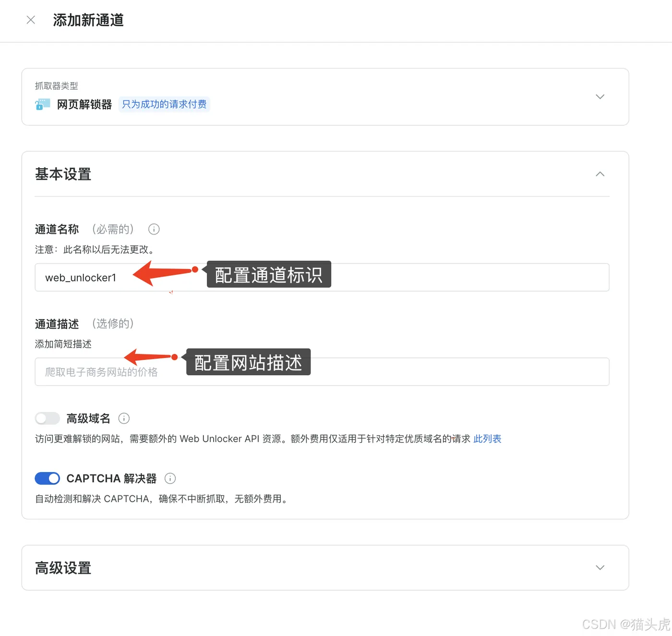Close the 添加新通道 dialog with X icon

pyautogui.click(x=31, y=20)
